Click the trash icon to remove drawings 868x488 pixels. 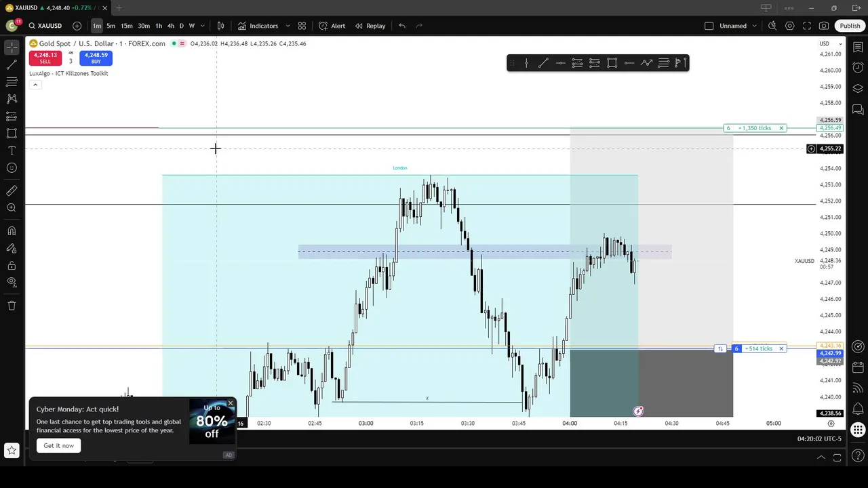[12, 306]
